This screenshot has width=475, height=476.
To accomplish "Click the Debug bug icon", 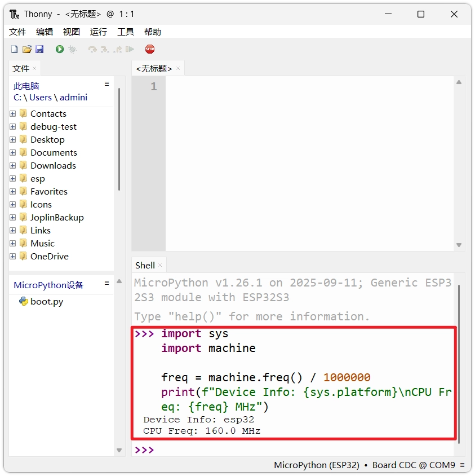I will pyautogui.click(x=72, y=50).
